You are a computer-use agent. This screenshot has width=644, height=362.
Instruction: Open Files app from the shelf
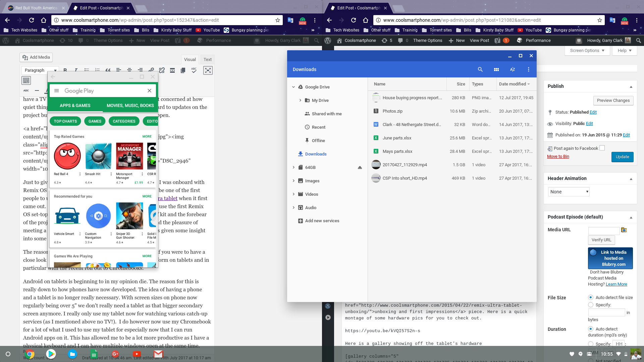(72, 354)
